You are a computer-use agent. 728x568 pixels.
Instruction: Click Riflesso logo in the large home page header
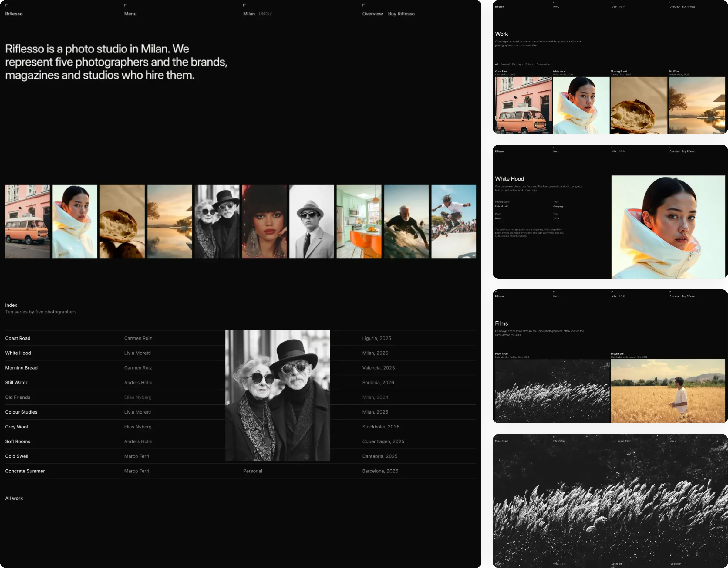point(14,14)
